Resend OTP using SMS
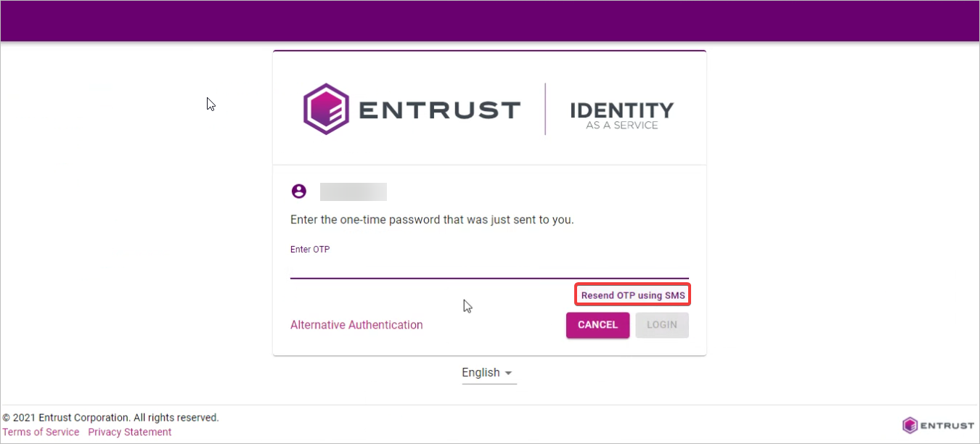 (633, 295)
